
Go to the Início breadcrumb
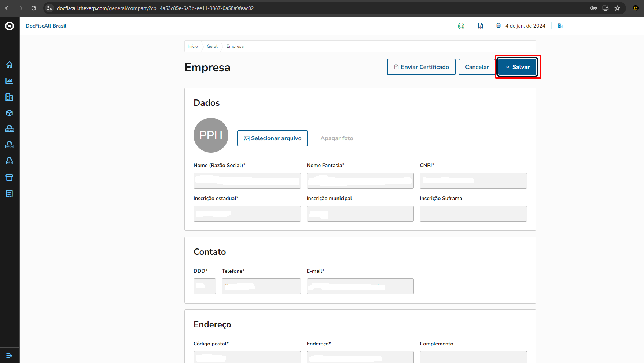(192, 46)
